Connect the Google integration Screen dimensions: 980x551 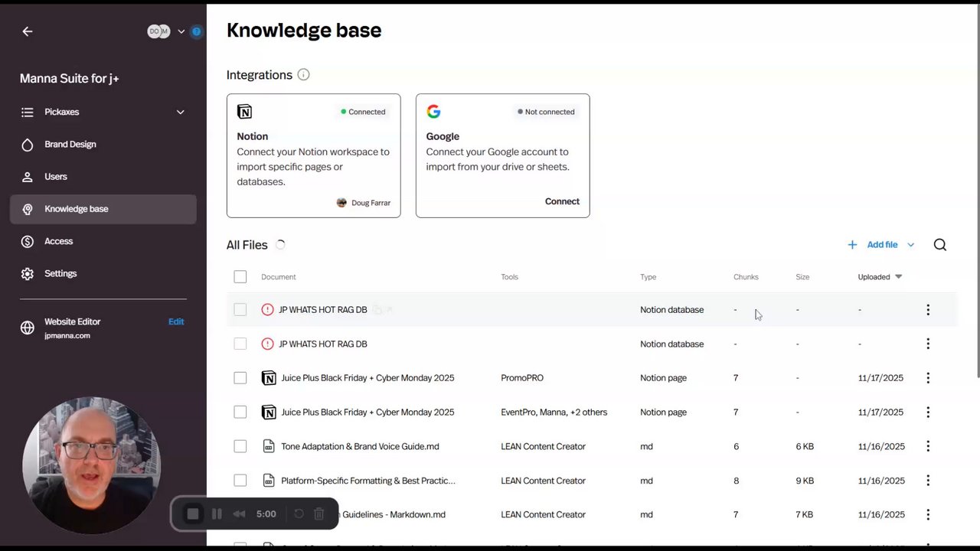click(x=562, y=201)
